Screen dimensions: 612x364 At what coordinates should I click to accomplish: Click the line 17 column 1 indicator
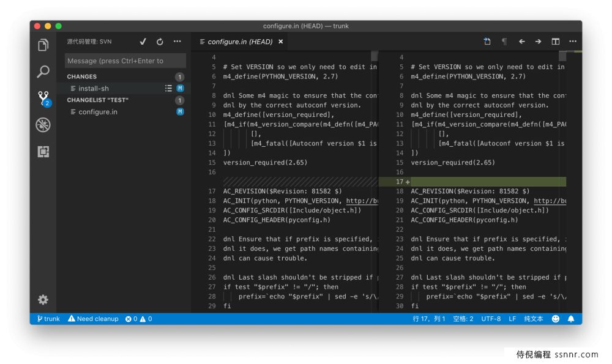(429, 319)
